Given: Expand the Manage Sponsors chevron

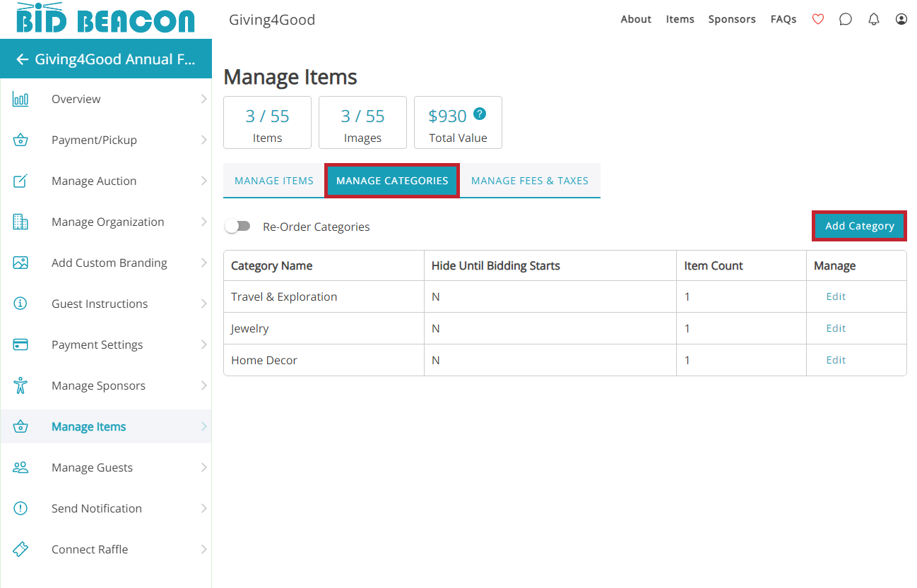Looking at the screenshot, I should tap(203, 385).
